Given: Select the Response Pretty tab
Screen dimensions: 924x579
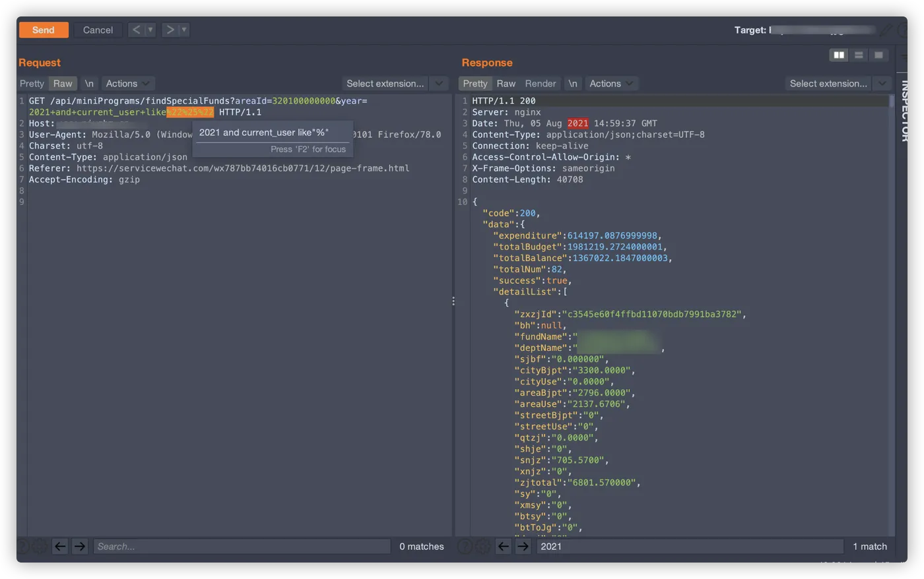Looking at the screenshot, I should [475, 84].
